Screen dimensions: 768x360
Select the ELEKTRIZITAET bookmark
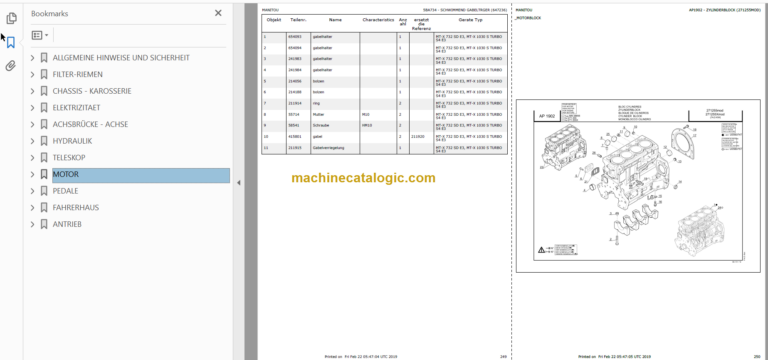76,108
